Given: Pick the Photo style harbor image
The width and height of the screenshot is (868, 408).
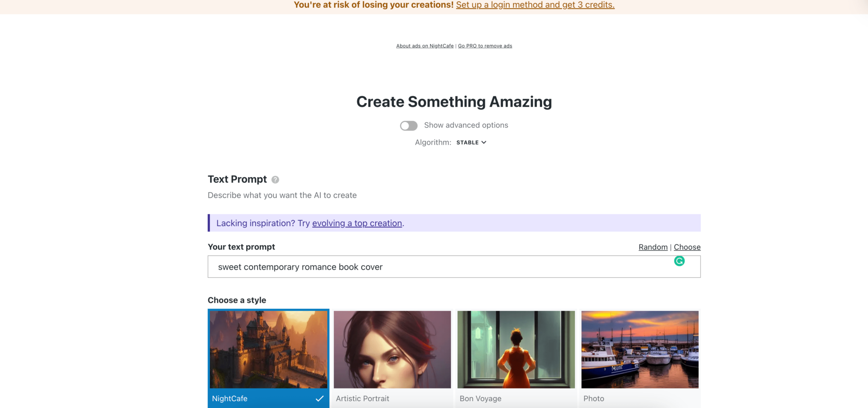Looking at the screenshot, I should [640, 350].
